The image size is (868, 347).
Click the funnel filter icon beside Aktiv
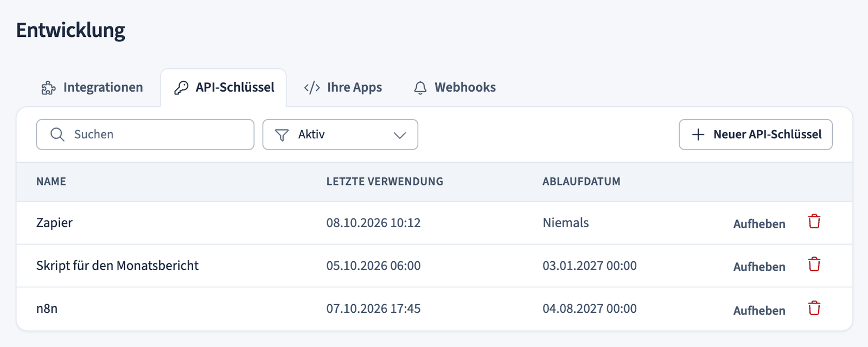coord(282,135)
